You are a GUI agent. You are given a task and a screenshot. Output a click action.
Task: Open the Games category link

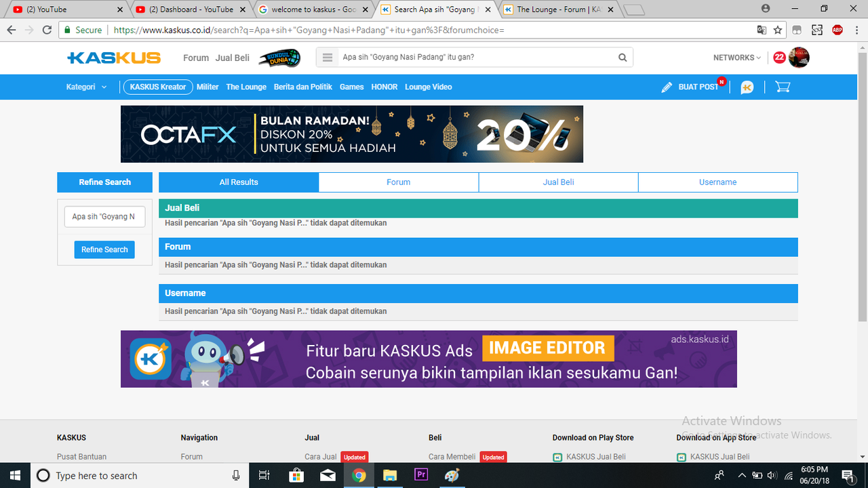coord(352,87)
